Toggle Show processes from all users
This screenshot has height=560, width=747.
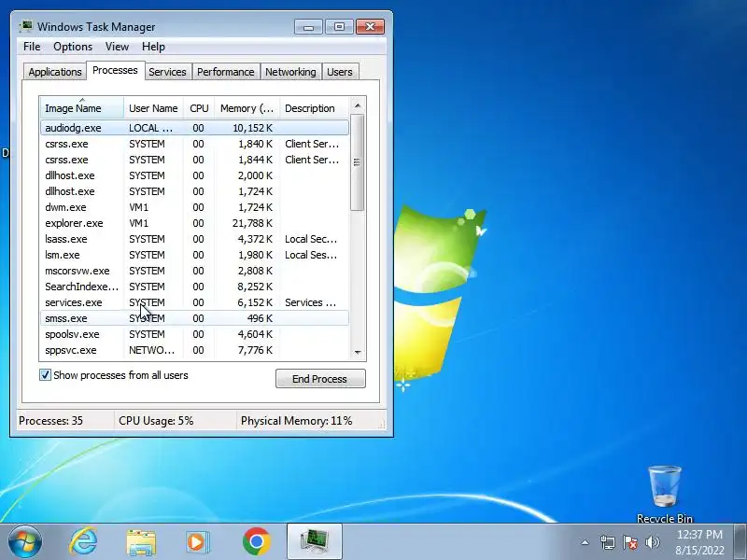[45, 375]
